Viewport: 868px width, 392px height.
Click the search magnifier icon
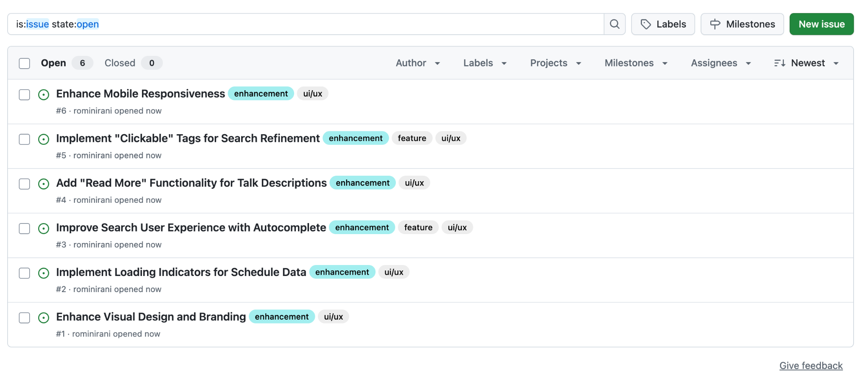(x=614, y=24)
